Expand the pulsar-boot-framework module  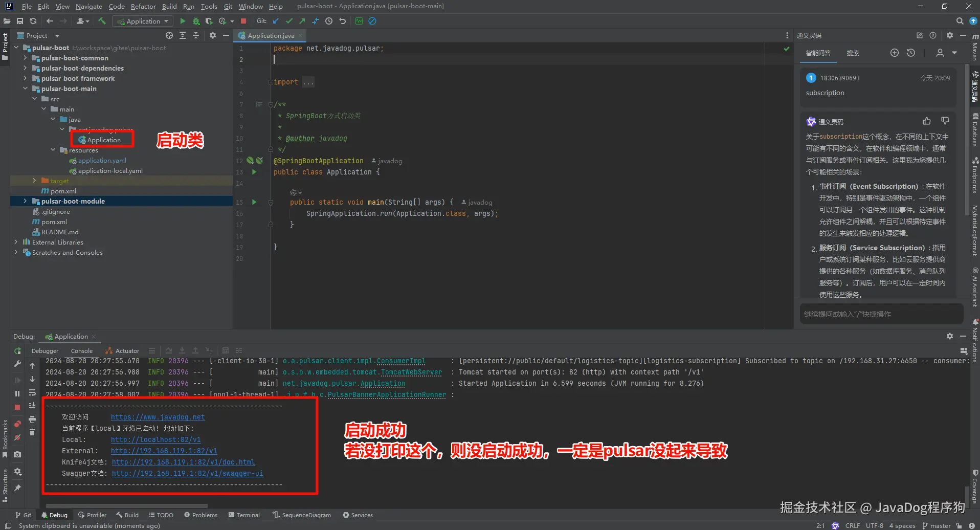point(25,78)
